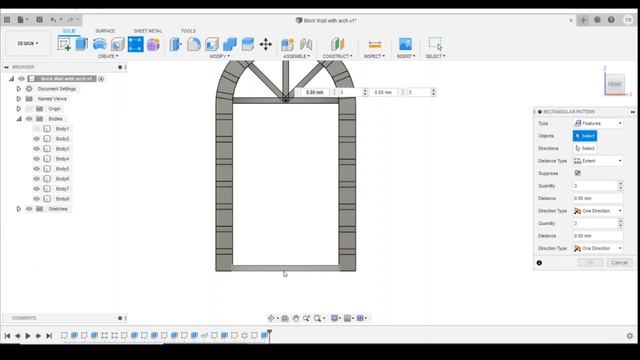Select the Combine tool

click(230, 44)
